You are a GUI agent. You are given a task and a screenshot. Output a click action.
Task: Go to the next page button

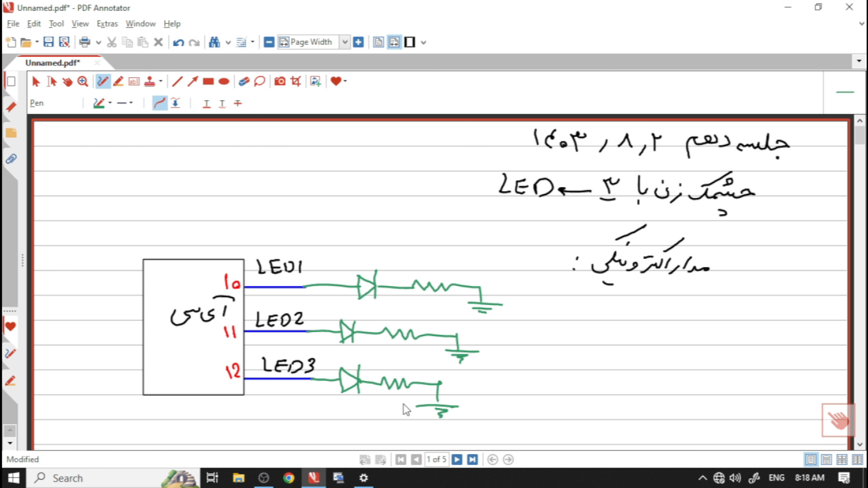(457, 460)
